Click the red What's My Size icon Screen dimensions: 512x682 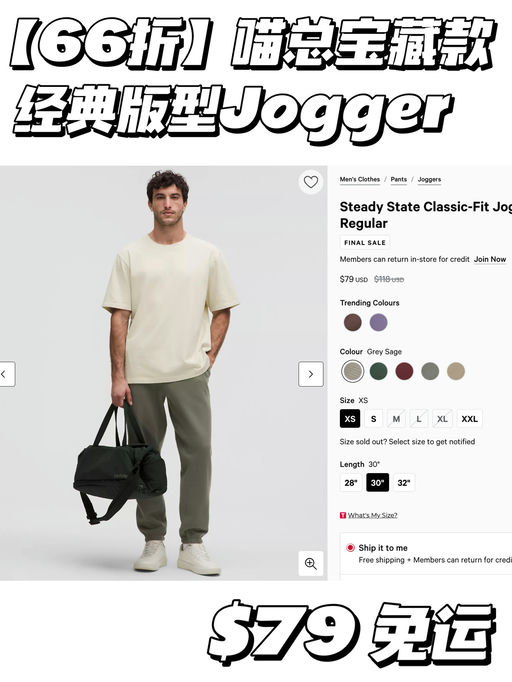(343, 515)
